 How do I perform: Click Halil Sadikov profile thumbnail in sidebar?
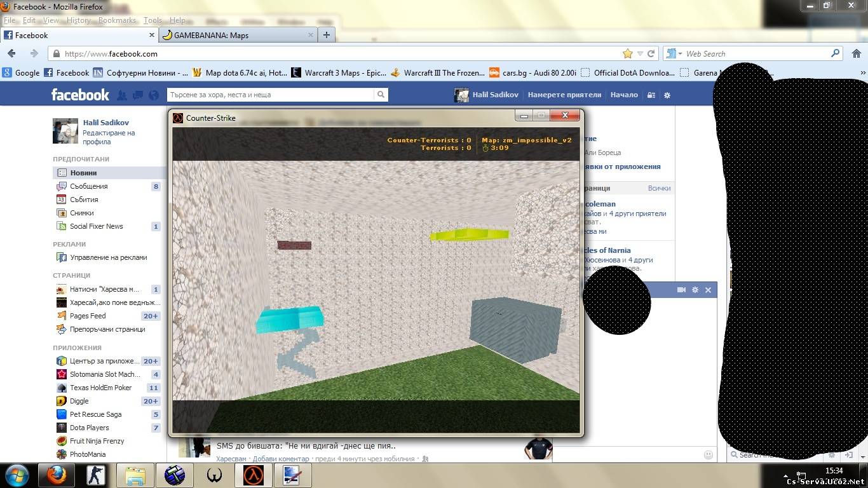point(65,131)
